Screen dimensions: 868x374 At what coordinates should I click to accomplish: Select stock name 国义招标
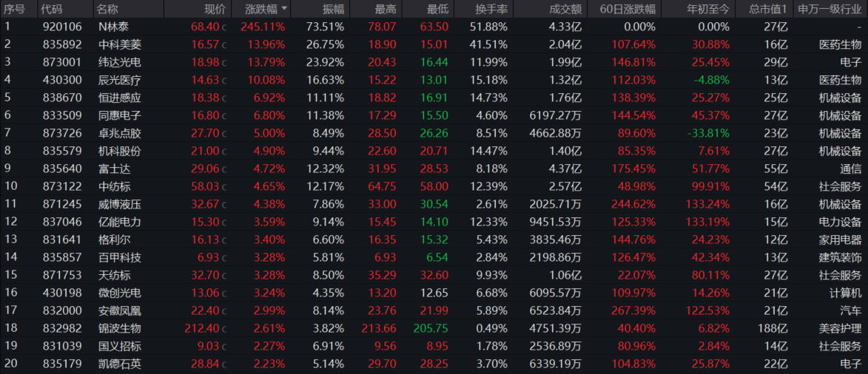click(x=120, y=346)
